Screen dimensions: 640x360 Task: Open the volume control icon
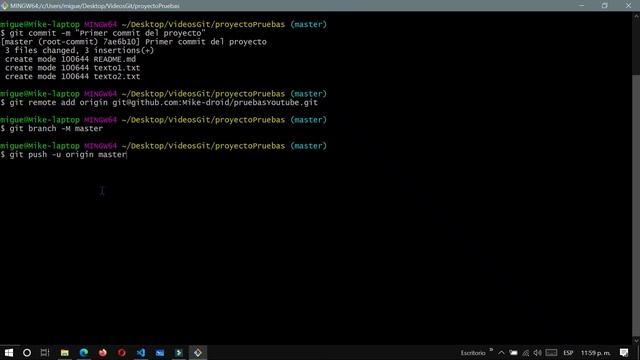coord(537,353)
